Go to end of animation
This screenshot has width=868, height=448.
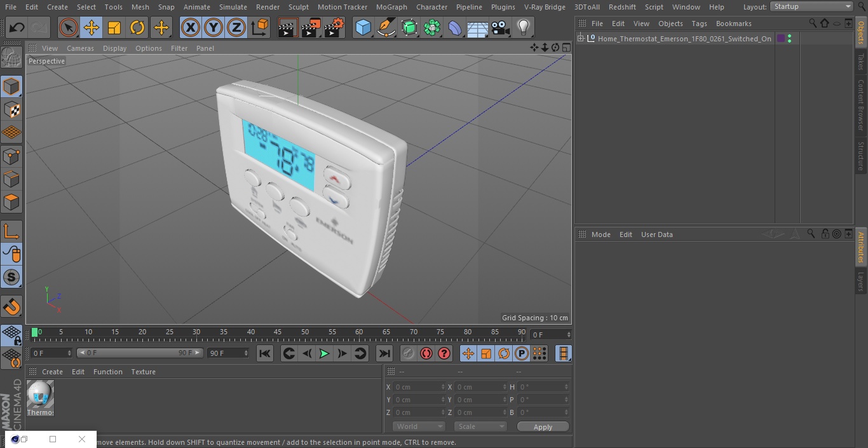click(x=384, y=353)
